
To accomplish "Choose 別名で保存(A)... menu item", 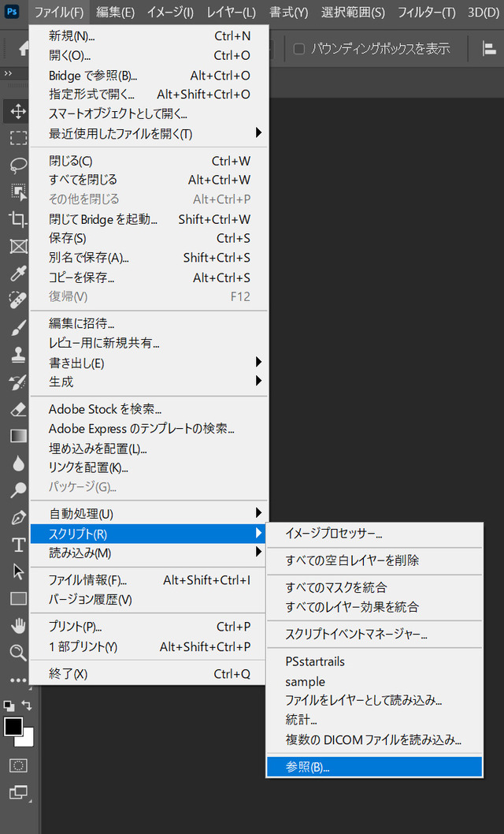I will tap(149, 258).
